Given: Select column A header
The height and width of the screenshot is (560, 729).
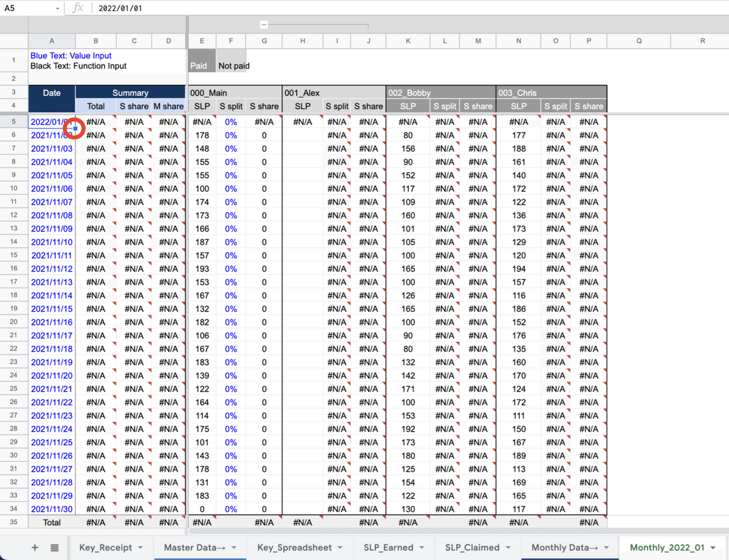Looking at the screenshot, I should (x=52, y=41).
